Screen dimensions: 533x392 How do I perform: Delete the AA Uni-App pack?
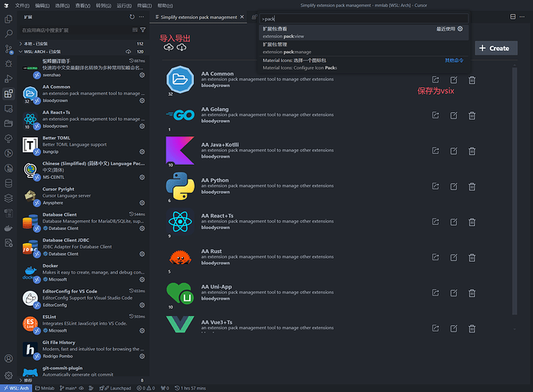click(x=472, y=293)
